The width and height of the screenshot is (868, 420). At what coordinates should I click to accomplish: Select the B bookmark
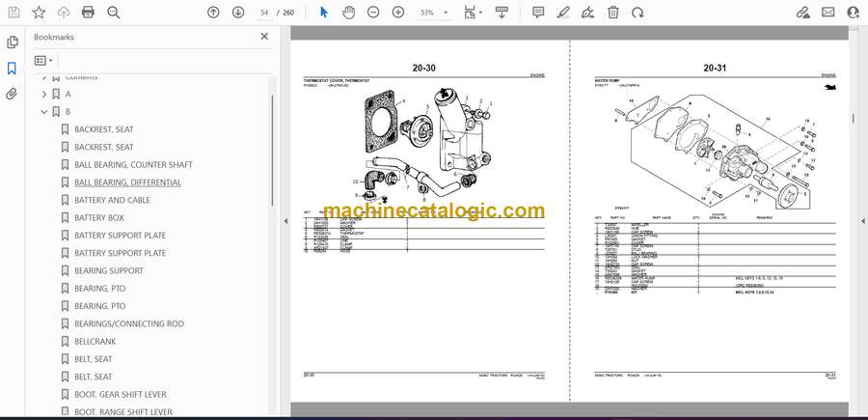point(68,112)
